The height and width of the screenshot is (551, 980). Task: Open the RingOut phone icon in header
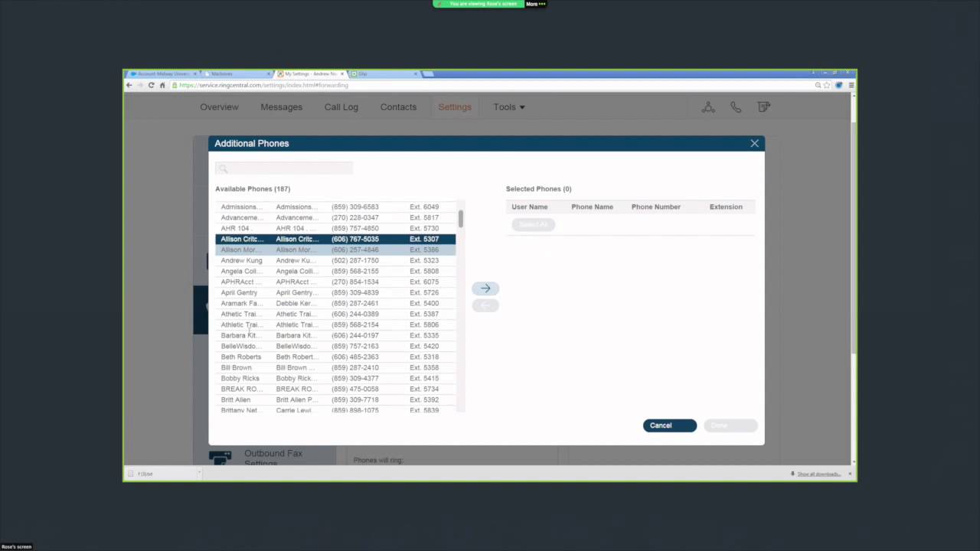736,107
